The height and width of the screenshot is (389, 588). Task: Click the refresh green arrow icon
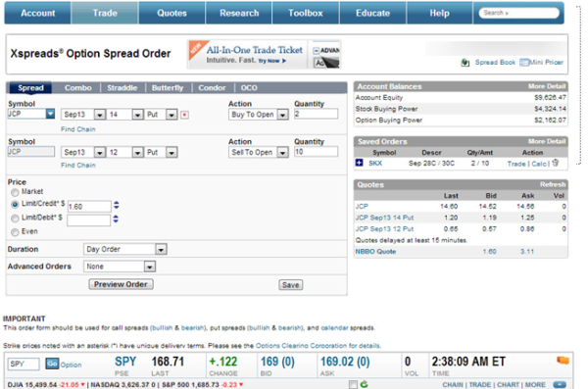(364, 384)
